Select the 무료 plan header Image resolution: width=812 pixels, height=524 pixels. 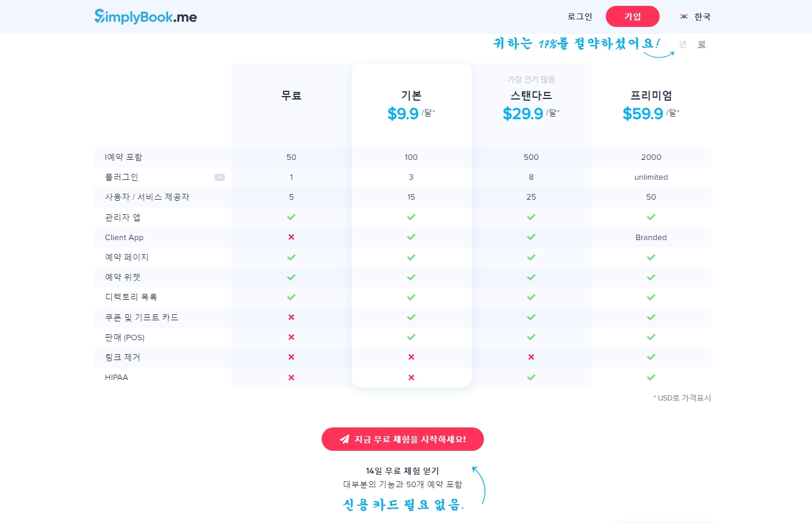291,95
